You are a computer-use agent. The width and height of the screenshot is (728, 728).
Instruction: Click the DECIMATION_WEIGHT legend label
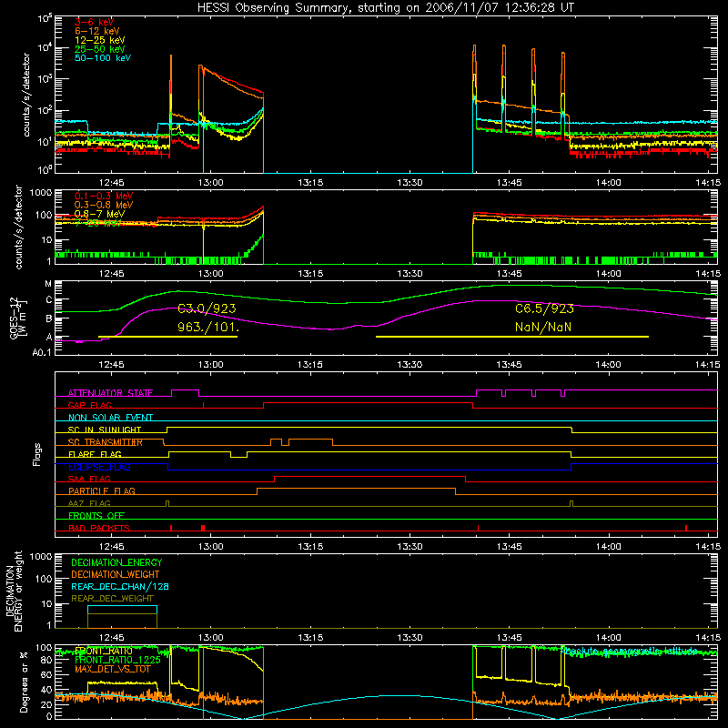(116, 575)
